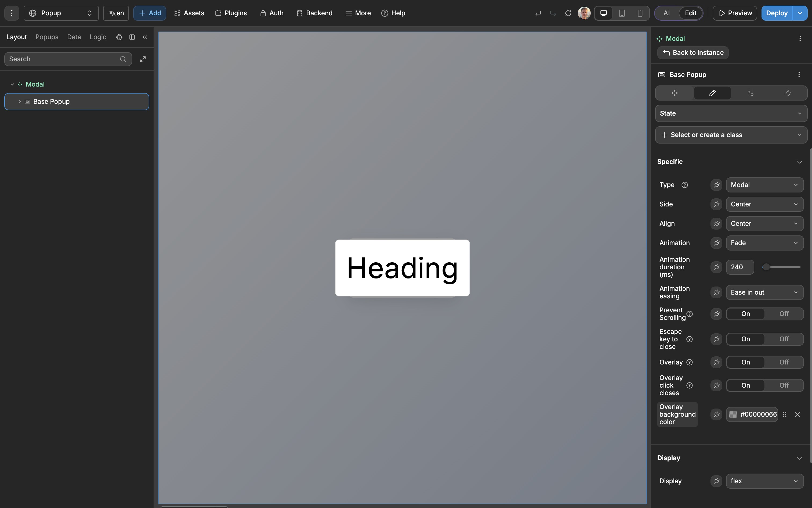The width and height of the screenshot is (812, 508).
Task: Click the search magnifier icon
Action: [123, 59]
